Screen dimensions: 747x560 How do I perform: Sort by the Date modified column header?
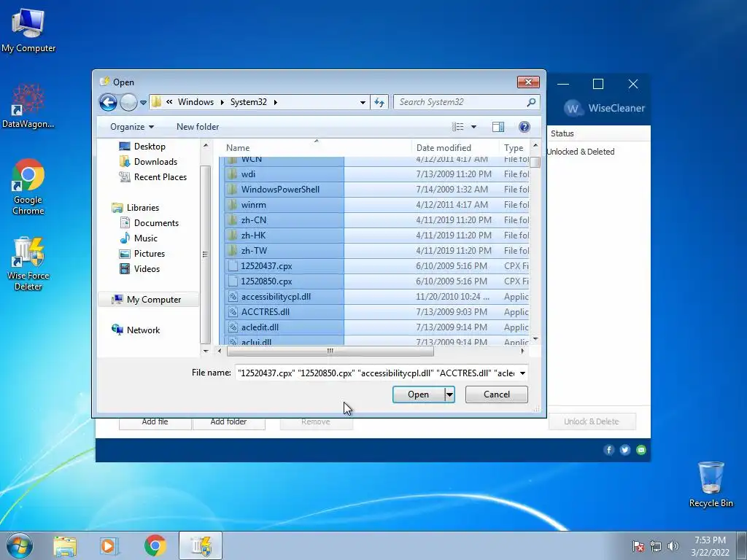(455, 147)
